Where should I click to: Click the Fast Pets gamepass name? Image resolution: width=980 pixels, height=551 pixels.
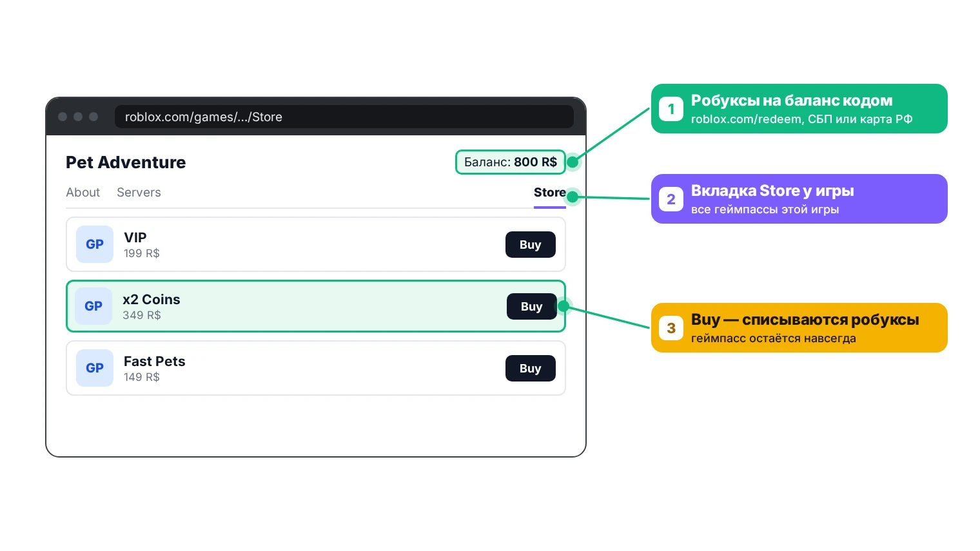pyautogui.click(x=155, y=361)
